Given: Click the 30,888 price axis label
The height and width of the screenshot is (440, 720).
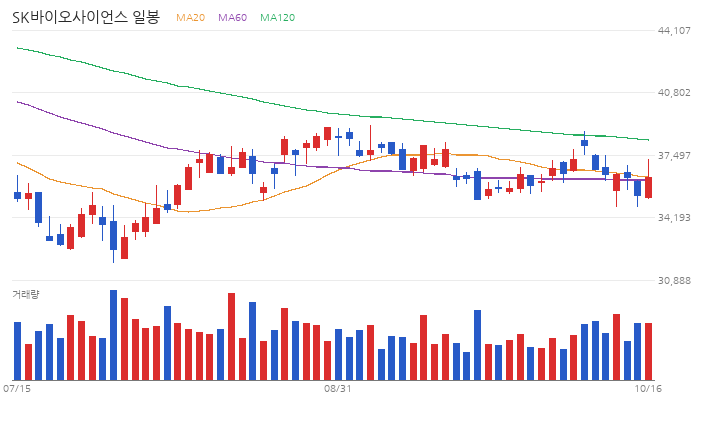Looking at the screenshot, I should (674, 281).
